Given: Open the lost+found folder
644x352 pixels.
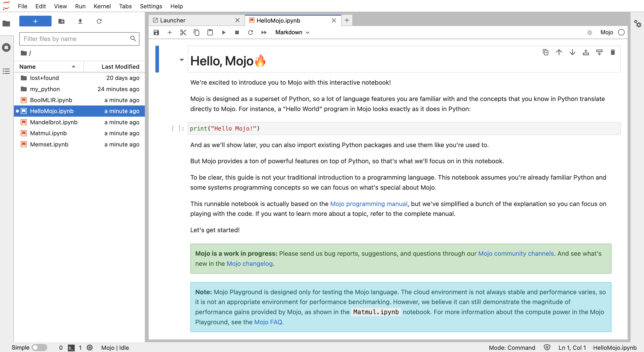Looking at the screenshot, I should point(79,78).
